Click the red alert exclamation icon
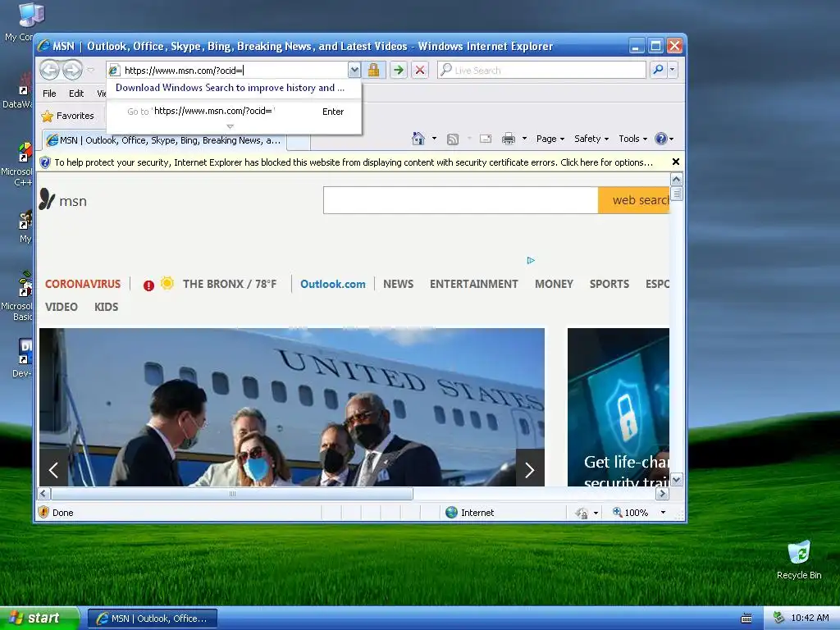 [x=148, y=285]
